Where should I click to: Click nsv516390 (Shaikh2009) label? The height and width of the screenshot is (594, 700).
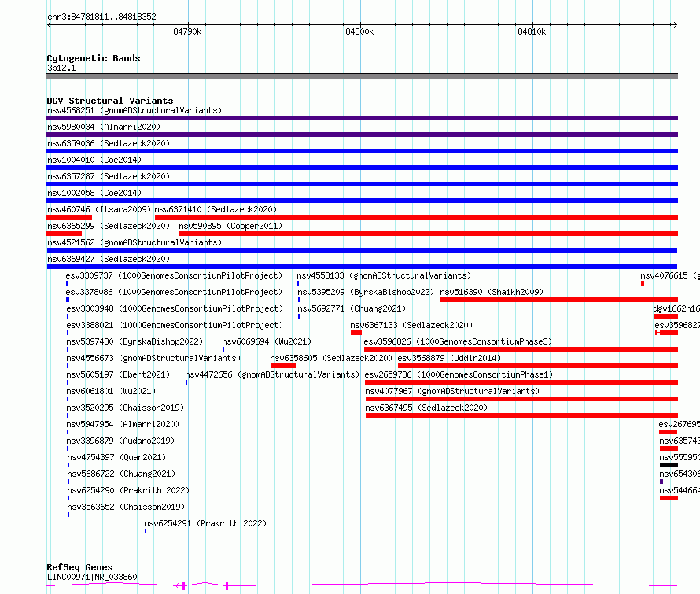point(492,292)
